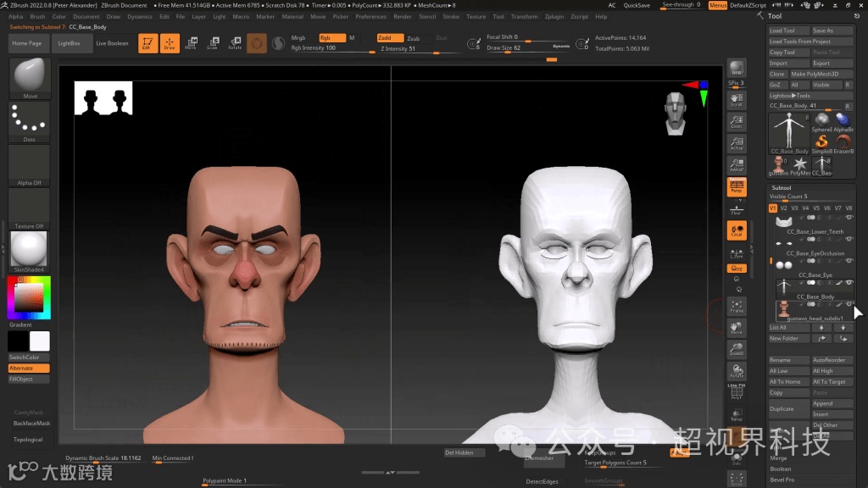868x488 pixels.
Task: Click the Frame mesh icon
Action: 737,306
